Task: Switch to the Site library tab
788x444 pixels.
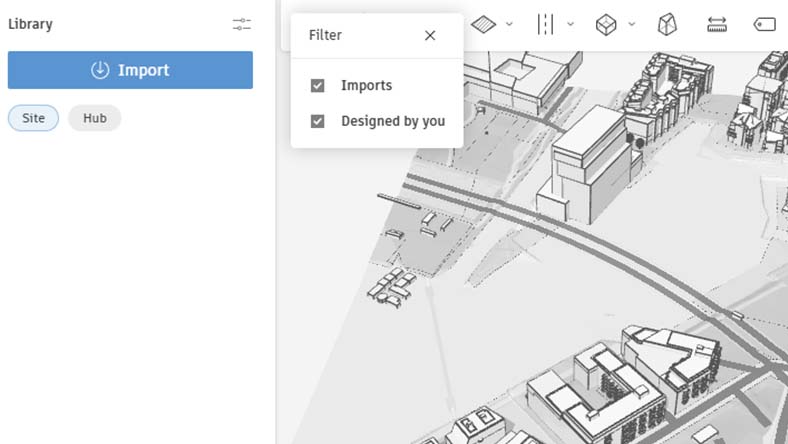Action: coord(33,118)
